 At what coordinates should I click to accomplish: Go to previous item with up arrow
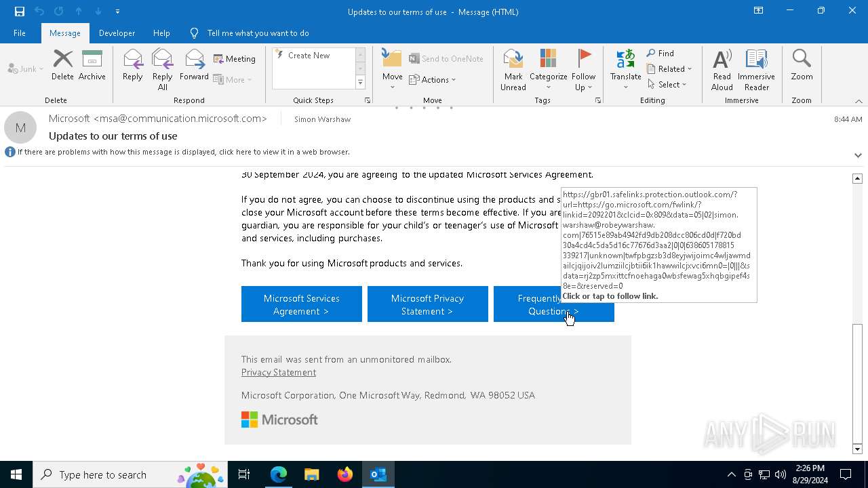point(79,12)
